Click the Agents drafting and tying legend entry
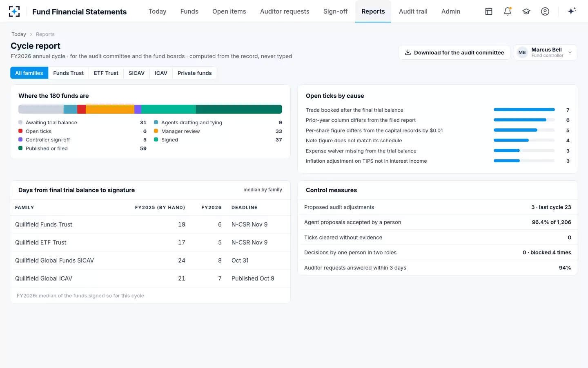Screen dimensions: 588x368 tap(218, 122)
